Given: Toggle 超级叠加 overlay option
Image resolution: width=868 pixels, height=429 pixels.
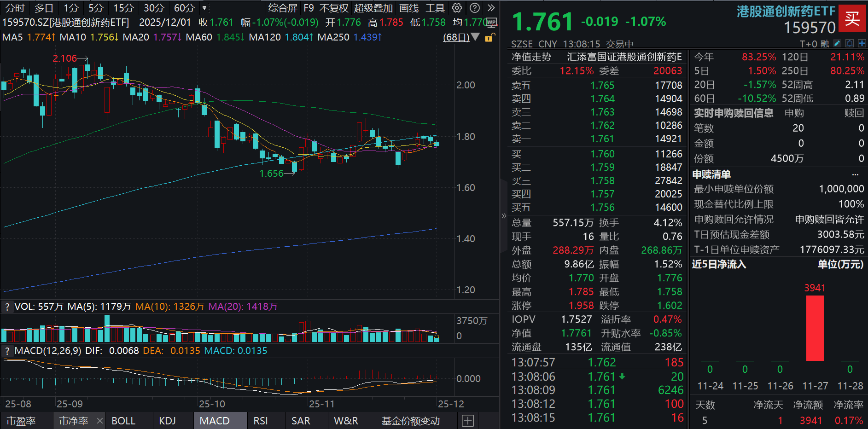Looking at the screenshot, I should 373,8.
